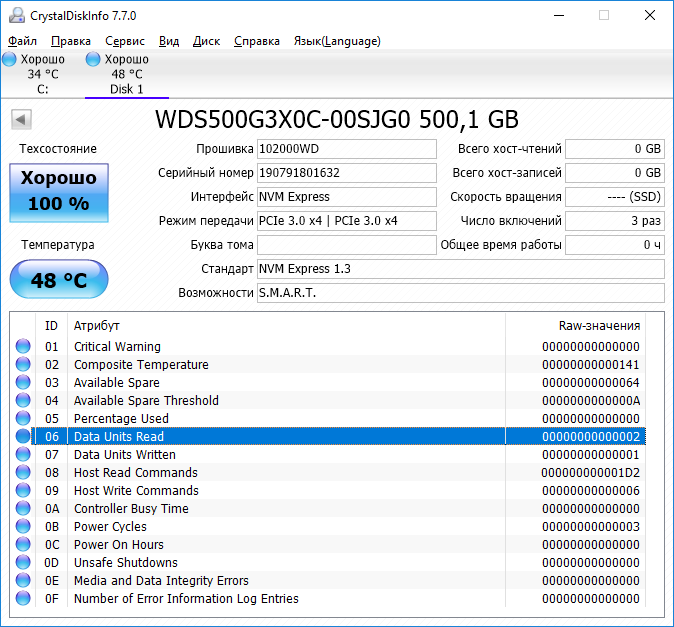Screen dimensions: 674x627
Task: Click the previous disk arrow button
Action: [21, 120]
